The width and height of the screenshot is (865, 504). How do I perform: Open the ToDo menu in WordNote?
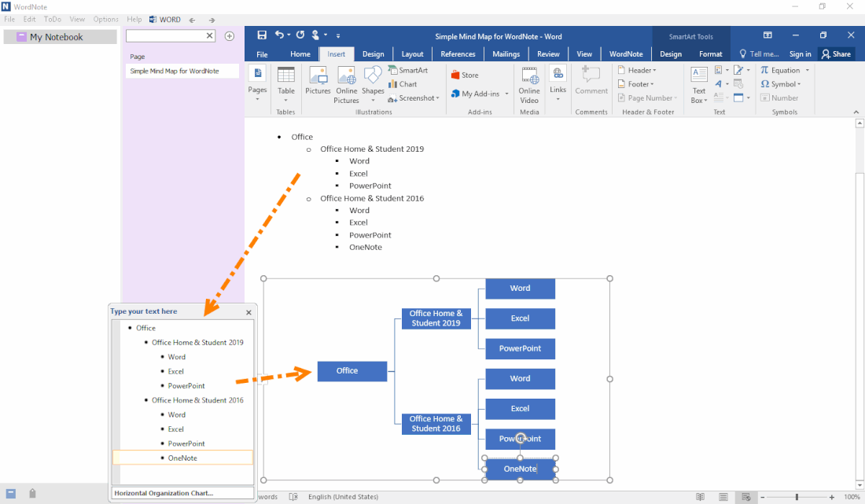pyautogui.click(x=53, y=20)
